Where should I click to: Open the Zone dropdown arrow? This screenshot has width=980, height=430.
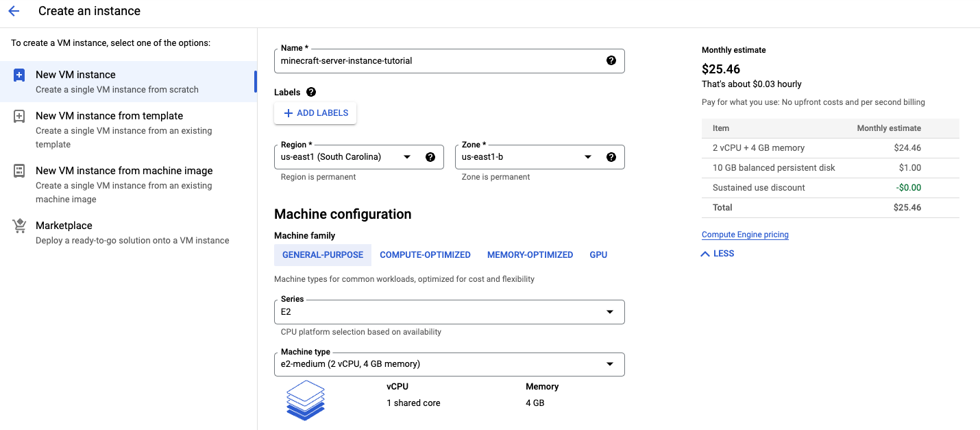[x=588, y=157]
